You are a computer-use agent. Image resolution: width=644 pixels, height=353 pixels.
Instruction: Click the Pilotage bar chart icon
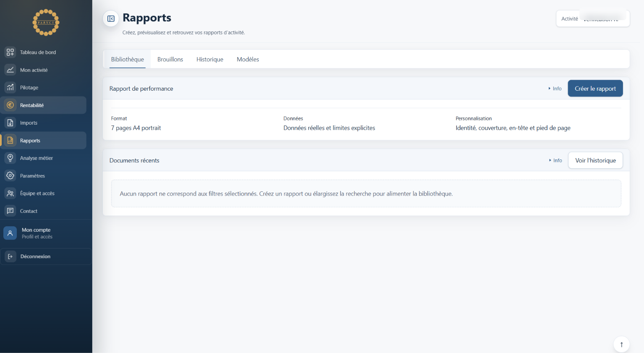10,87
